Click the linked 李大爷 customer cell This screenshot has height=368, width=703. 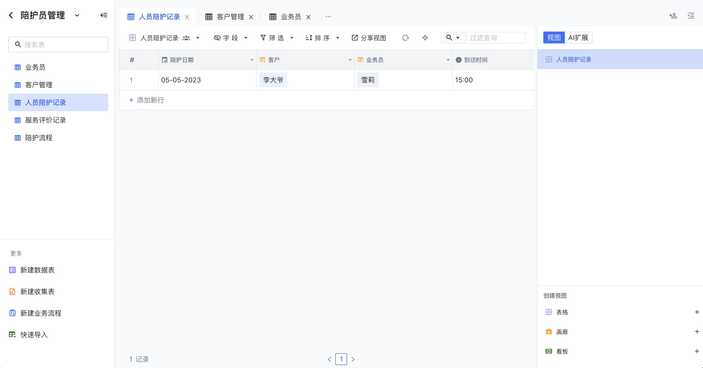click(273, 80)
